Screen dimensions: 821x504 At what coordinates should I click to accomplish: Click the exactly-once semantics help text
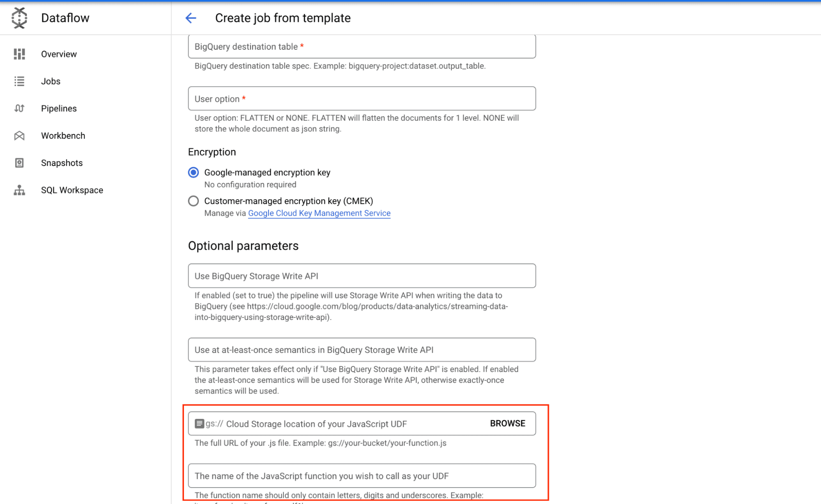tap(356, 380)
